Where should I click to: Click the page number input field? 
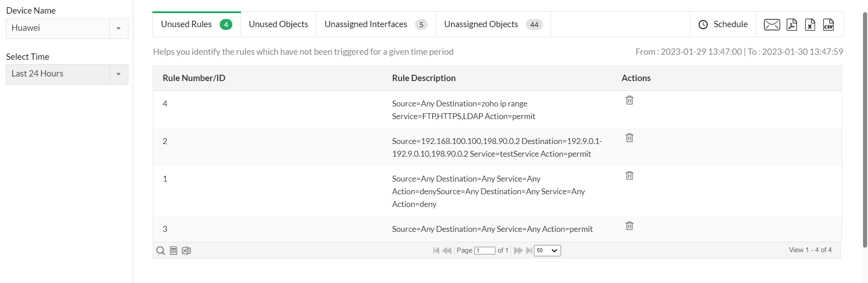pos(485,250)
